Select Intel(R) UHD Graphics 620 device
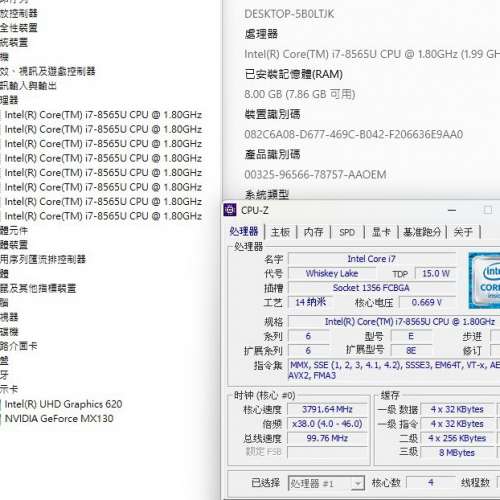 coord(63,404)
